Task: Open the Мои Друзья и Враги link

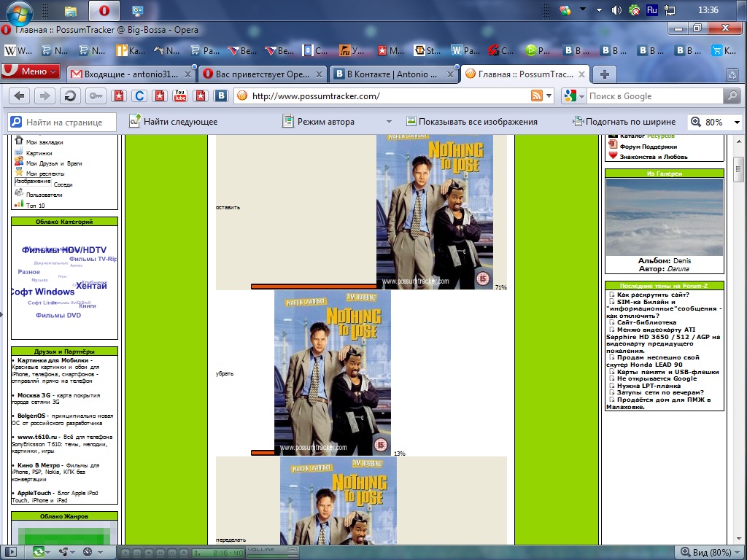Action: pos(54,163)
